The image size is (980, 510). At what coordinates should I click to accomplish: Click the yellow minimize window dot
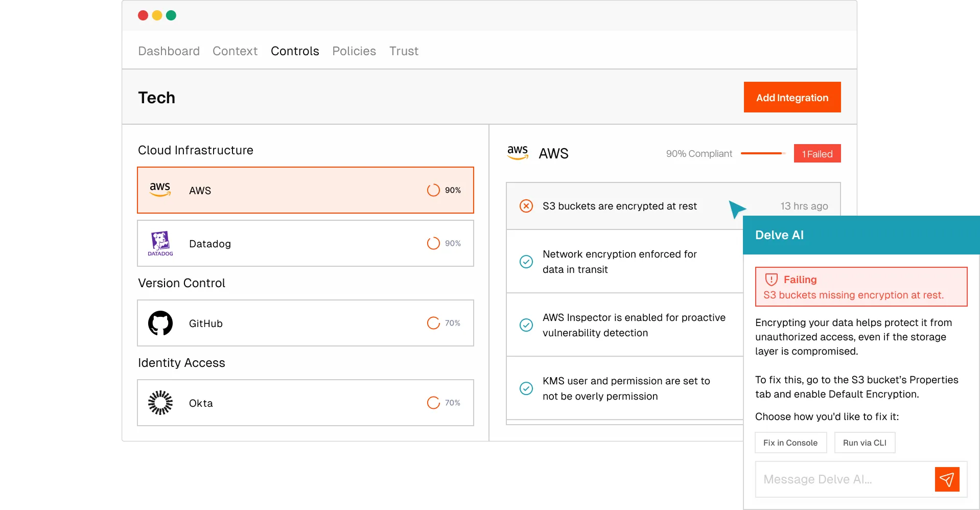pos(157,15)
